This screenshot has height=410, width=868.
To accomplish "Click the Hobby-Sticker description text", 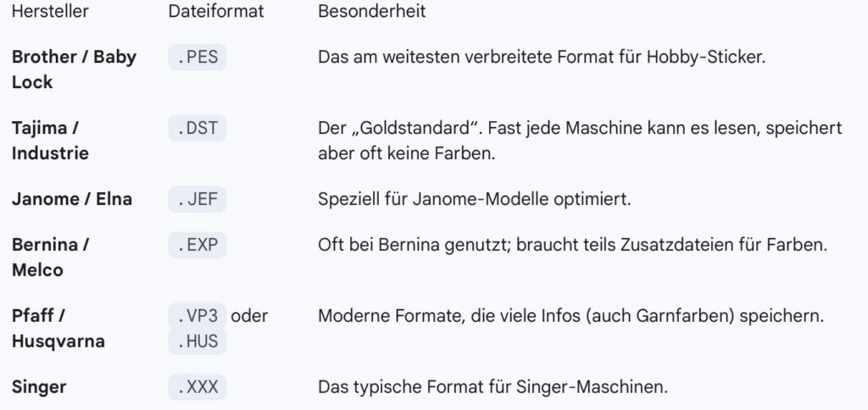I will click(542, 58).
